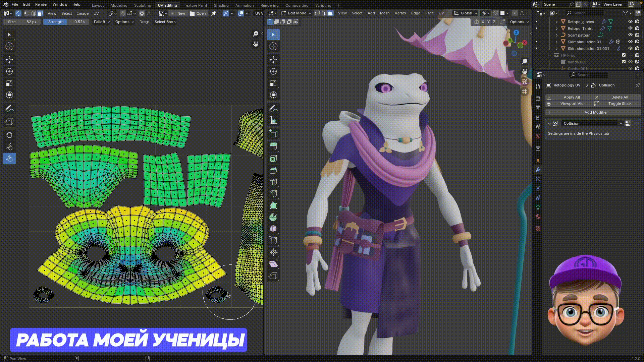Open the File menu

pyautogui.click(x=15, y=4)
